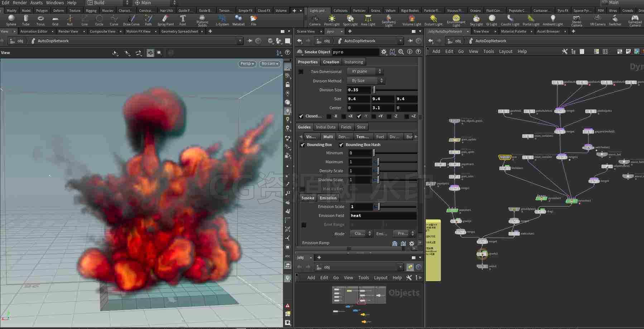This screenshot has width=644, height=329.
Task: Expand the Division Method By Size dropdown
Action: click(x=367, y=81)
